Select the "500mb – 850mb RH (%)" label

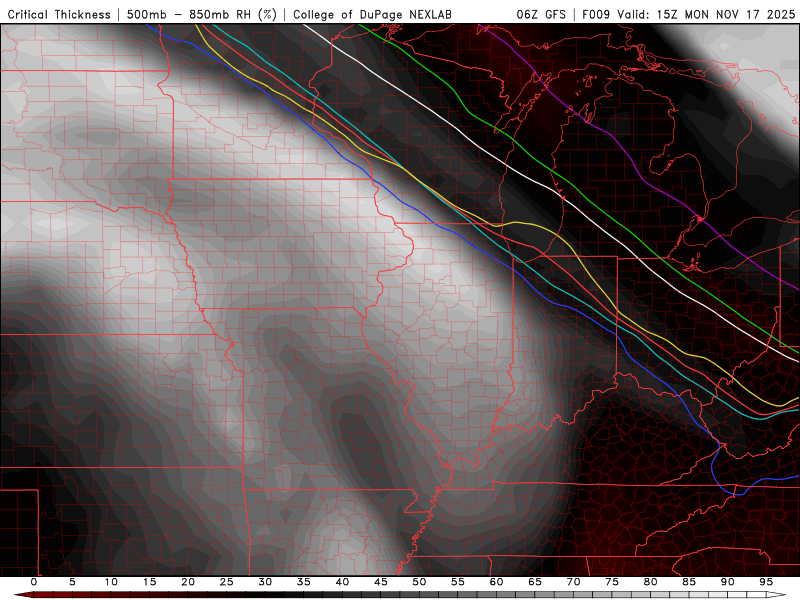click(202, 14)
